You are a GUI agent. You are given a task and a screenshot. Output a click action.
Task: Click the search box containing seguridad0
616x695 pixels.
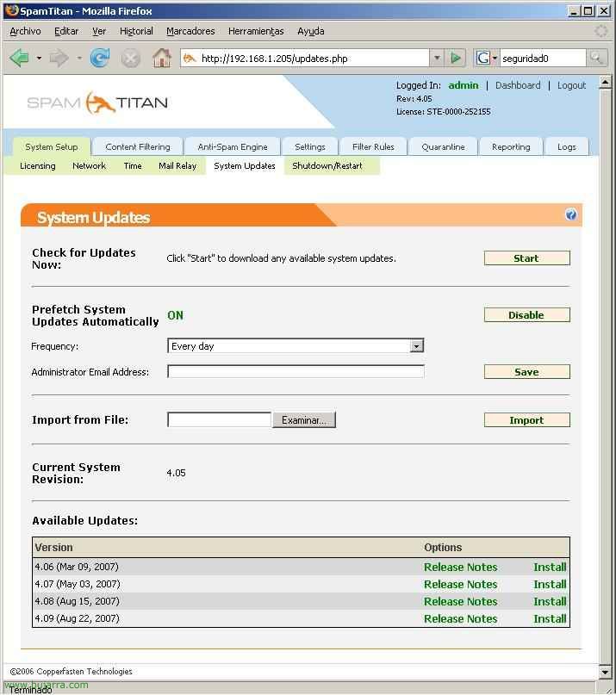pos(543,58)
